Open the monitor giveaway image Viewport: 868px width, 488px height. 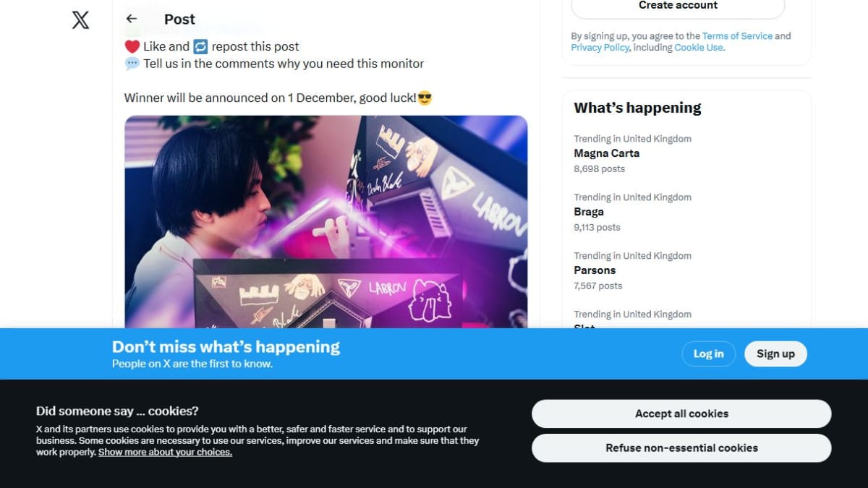click(326, 222)
